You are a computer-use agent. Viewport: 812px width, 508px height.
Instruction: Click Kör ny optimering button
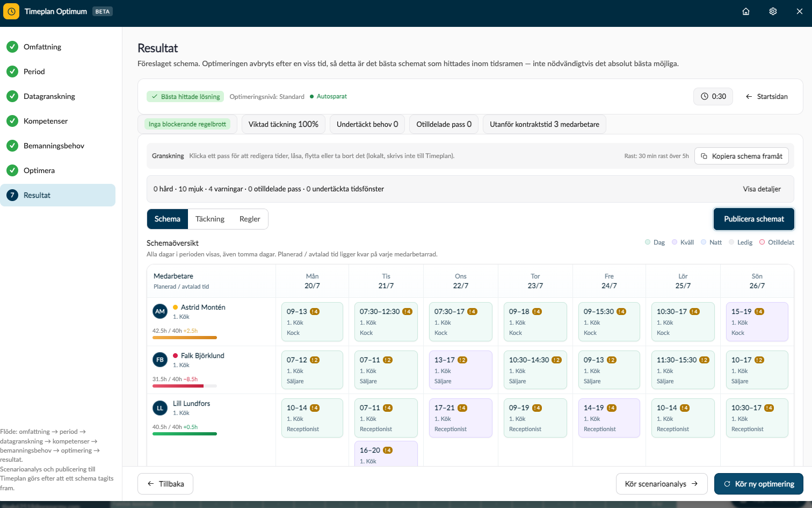[759, 484]
